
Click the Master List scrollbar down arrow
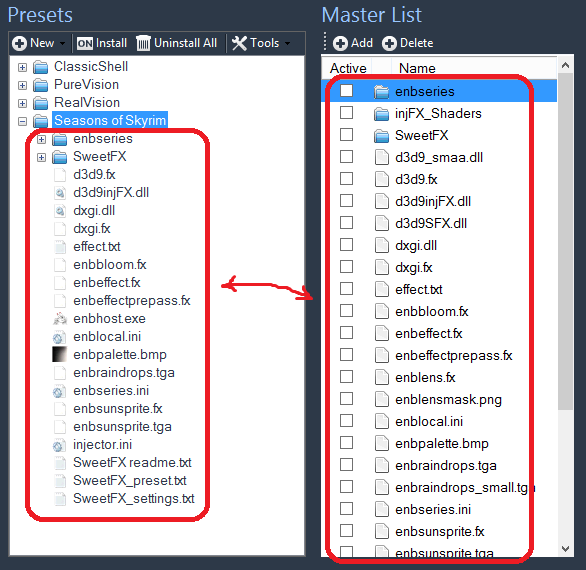coord(565,549)
